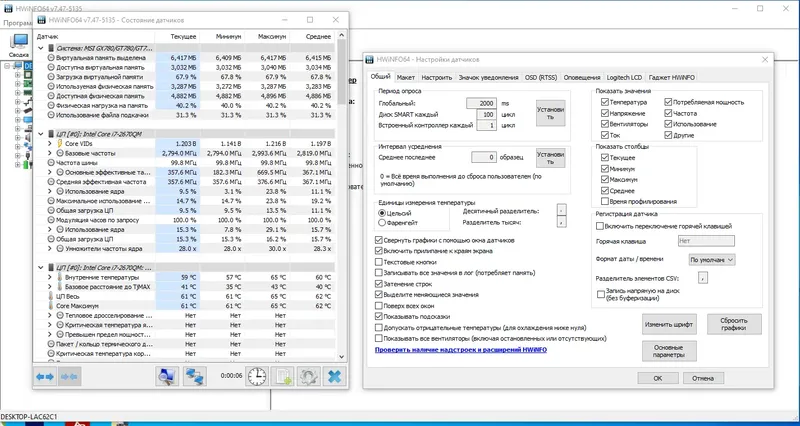Click Установить in Период опроса section
This screenshot has height=426, width=800.
click(x=551, y=113)
